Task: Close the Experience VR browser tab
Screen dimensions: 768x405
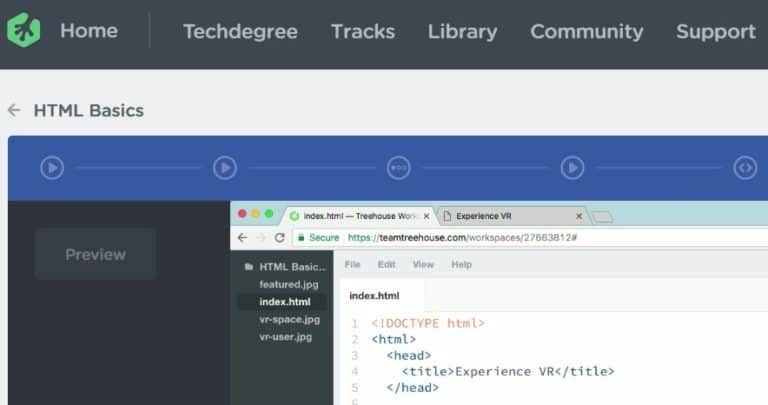Action: [x=579, y=216]
